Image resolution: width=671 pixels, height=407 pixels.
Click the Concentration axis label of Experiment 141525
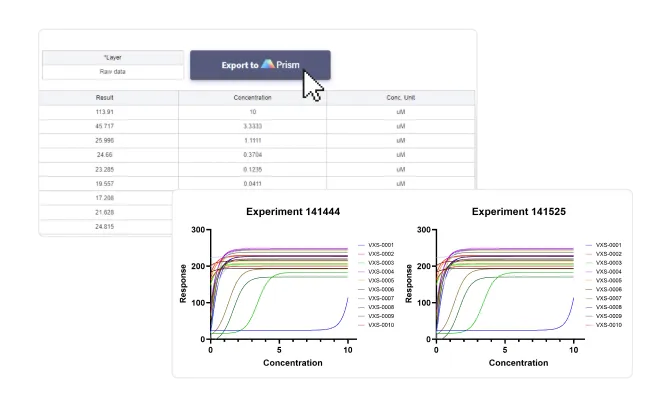click(x=518, y=363)
